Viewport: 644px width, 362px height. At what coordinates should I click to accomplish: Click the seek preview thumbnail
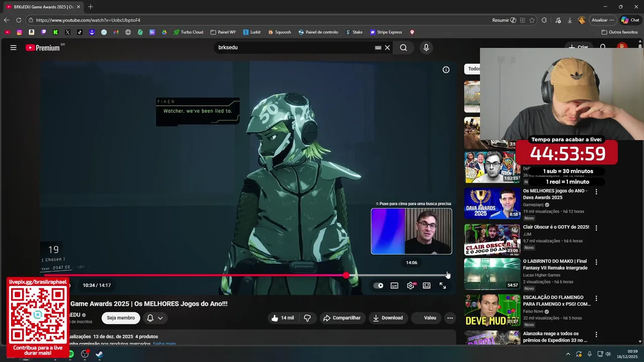point(412,231)
